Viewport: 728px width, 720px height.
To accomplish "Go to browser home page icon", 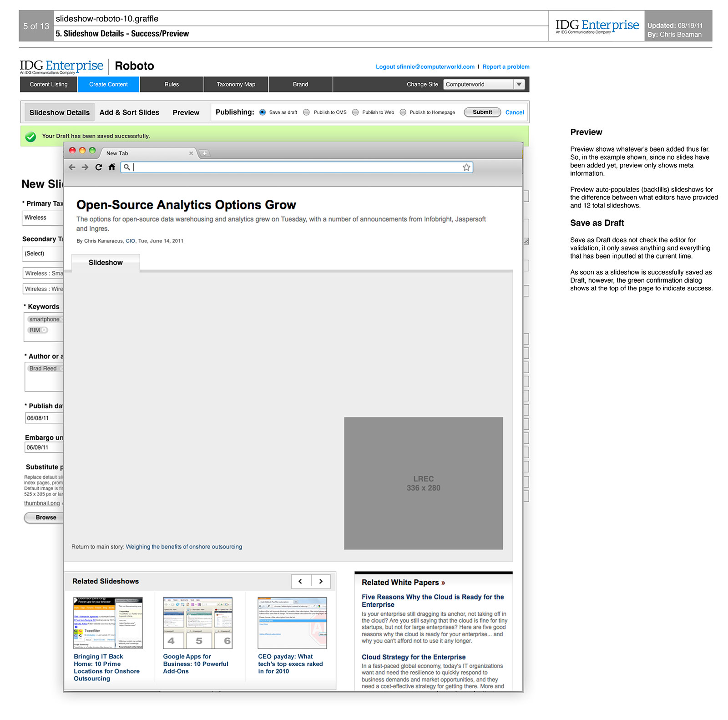I will (112, 167).
